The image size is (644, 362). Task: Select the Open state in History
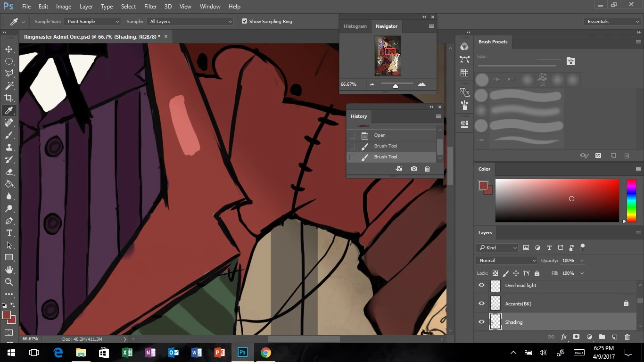pos(392,135)
